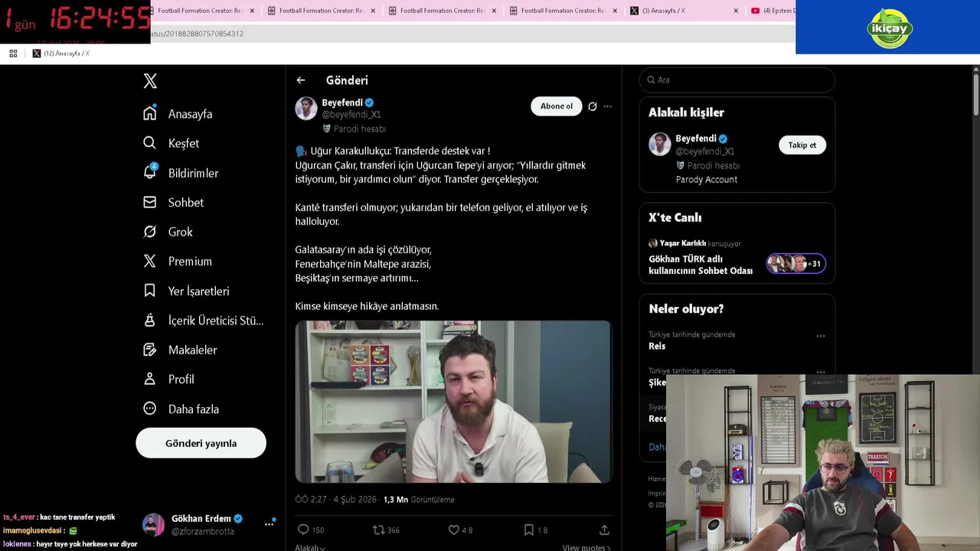The height and width of the screenshot is (551, 980).
Task: Open account menu dots beside Gökhan Erdem
Action: point(269,524)
